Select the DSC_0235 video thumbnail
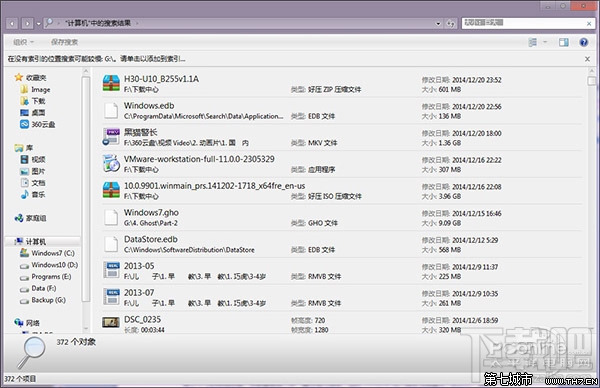This screenshot has width=600, height=388. click(x=111, y=323)
